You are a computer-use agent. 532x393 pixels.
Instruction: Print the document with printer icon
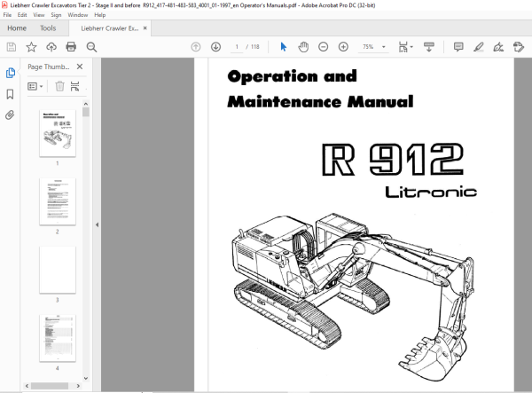pyautogui.click(x=71, y=47)
